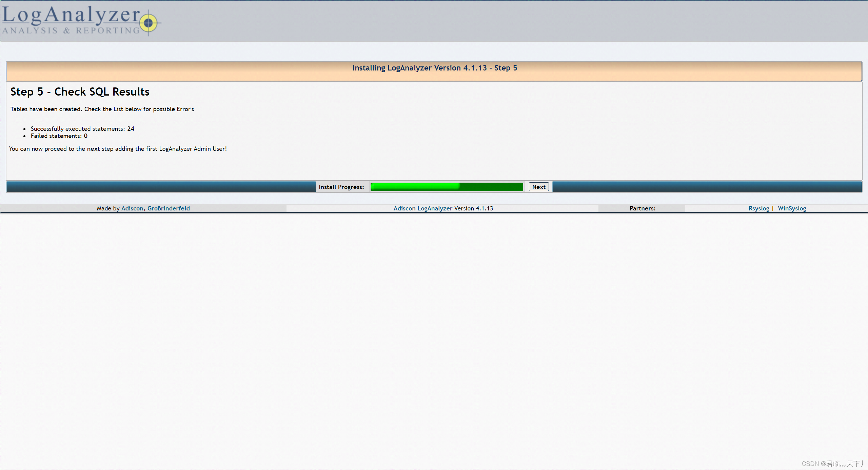This screenshot has width=868, height=470.
Task: Click the 'Tables have been created' sentence
Action: (102, 109)
